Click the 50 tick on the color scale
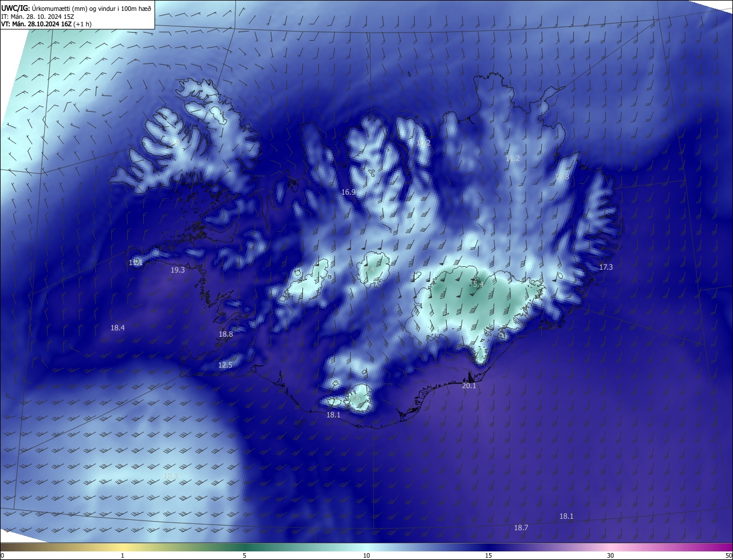 coord(728,555)
